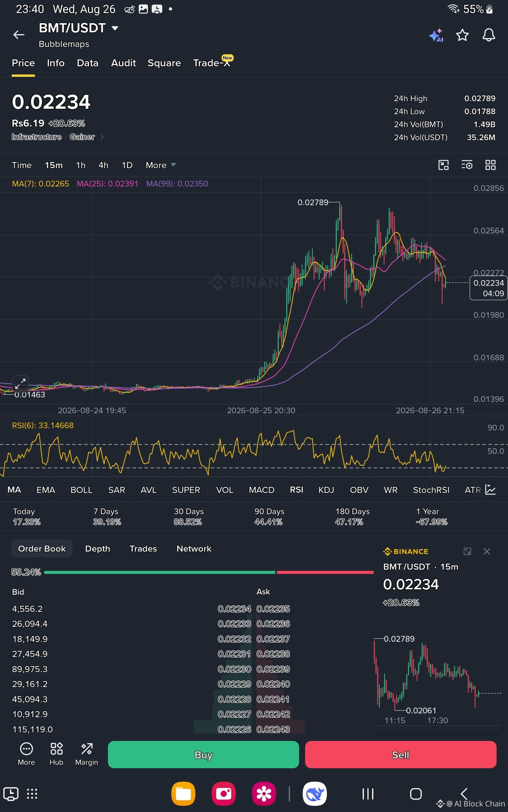Add BMT/USDT to favorites with star
The image size is (508, 812).
[462, 35]
